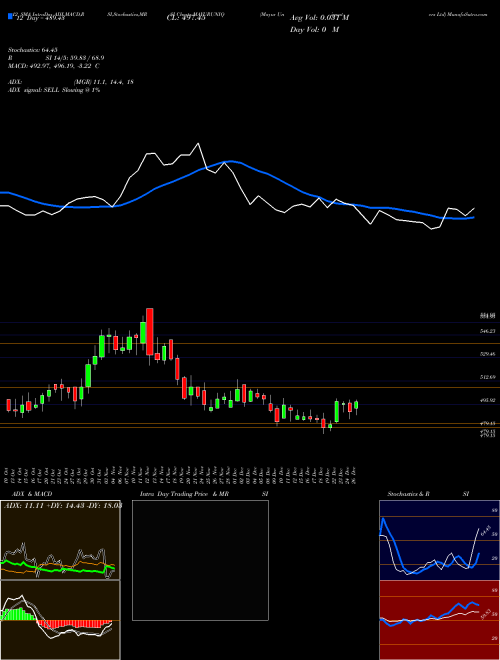
Task: Click the 512.69 price axis label
Action: [x=488, y=377]
